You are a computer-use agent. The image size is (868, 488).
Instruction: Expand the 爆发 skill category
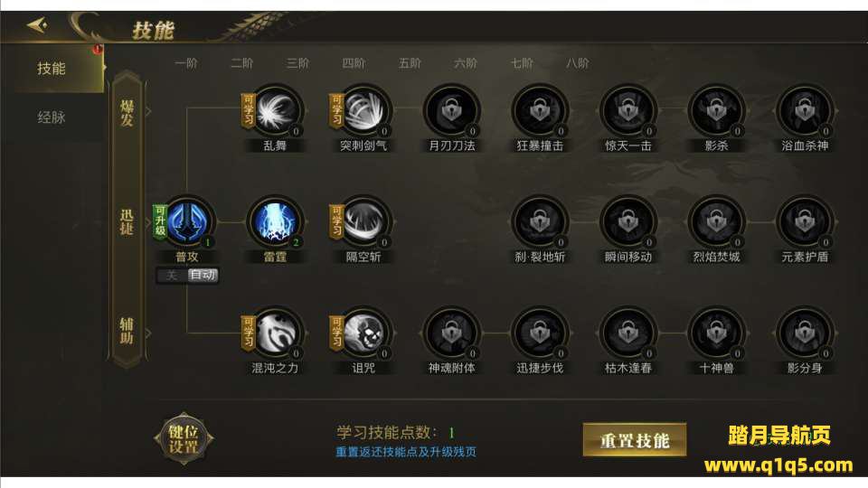click(127, 112)
